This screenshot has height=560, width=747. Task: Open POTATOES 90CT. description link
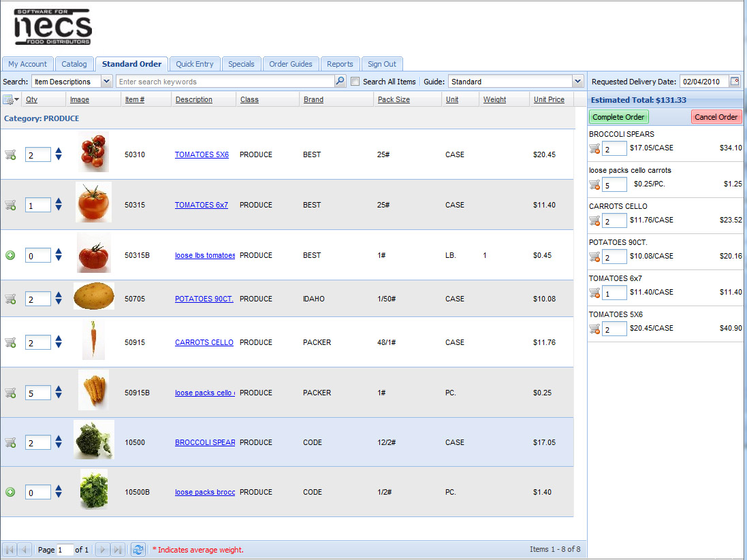click(x=204, y=299)
